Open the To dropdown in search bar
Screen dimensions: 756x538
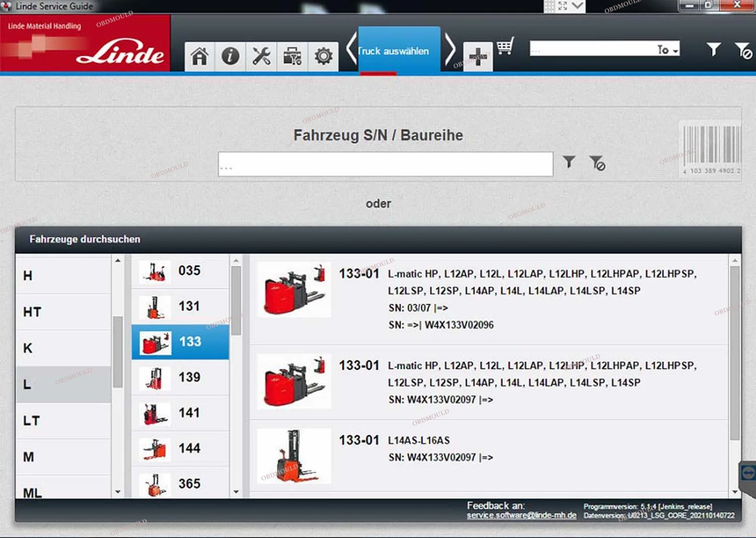(x=668, y=49)
